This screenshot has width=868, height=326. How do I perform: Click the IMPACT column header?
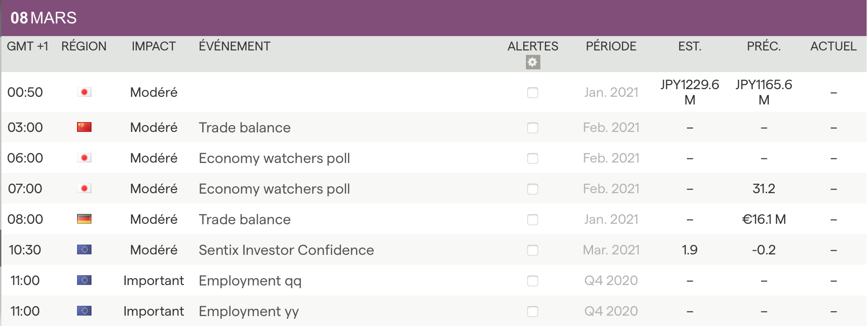[x=154, y=46]
